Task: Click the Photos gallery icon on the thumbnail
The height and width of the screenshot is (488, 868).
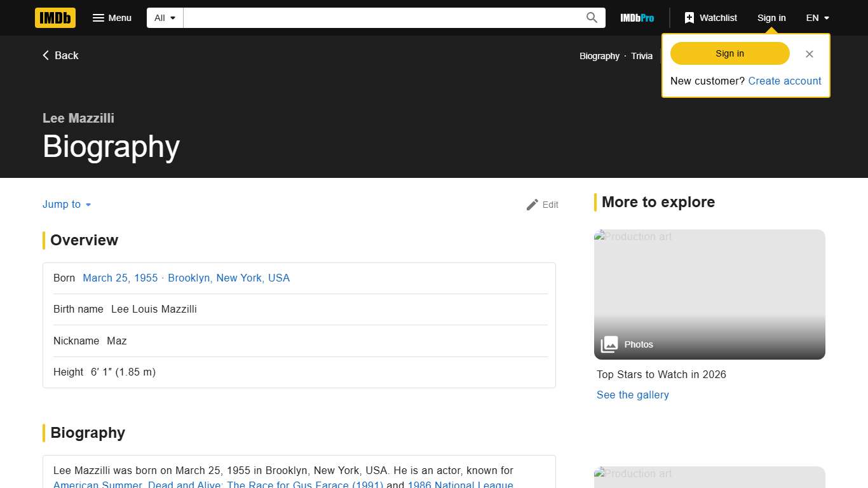Action: 609,344
